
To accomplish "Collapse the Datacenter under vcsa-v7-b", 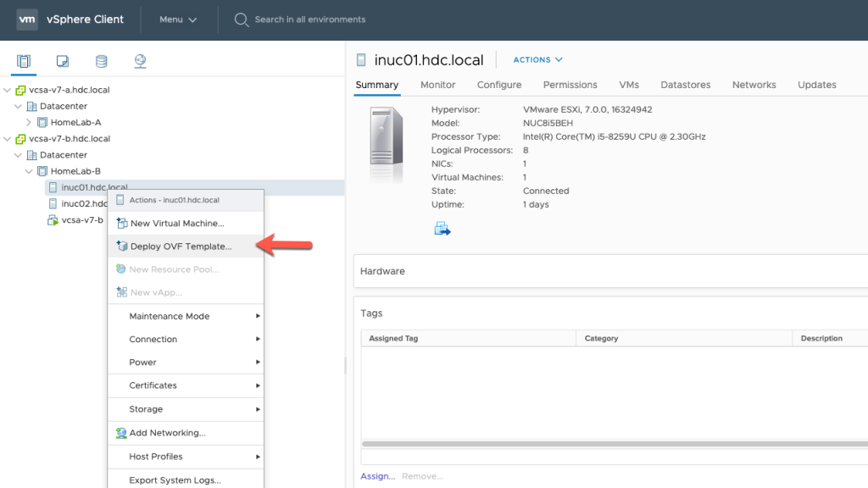I will tap(19, 155).
